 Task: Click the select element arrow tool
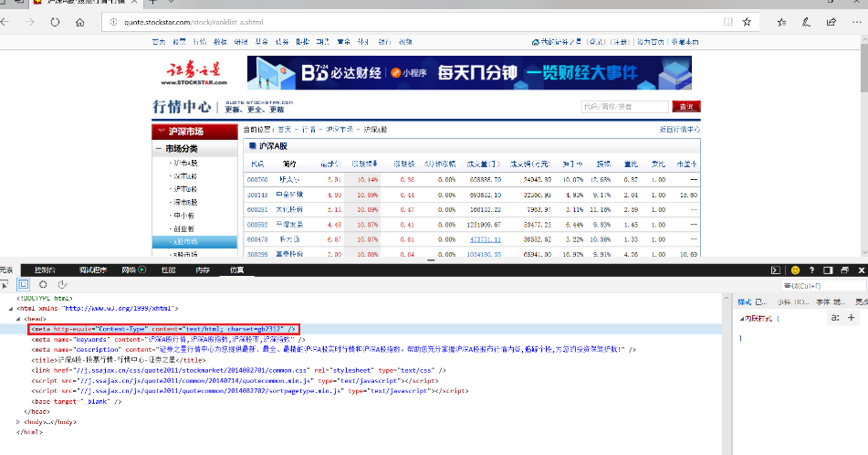point(5,284)
